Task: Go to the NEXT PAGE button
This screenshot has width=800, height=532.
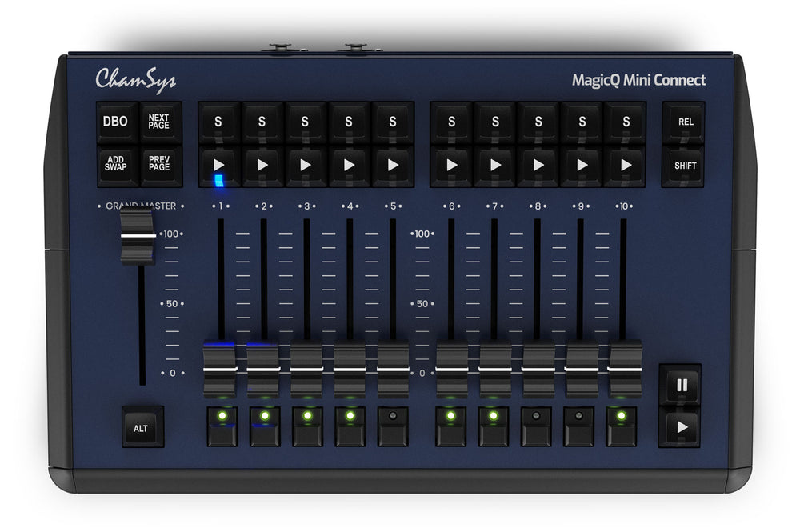Action: coord(160,122)
